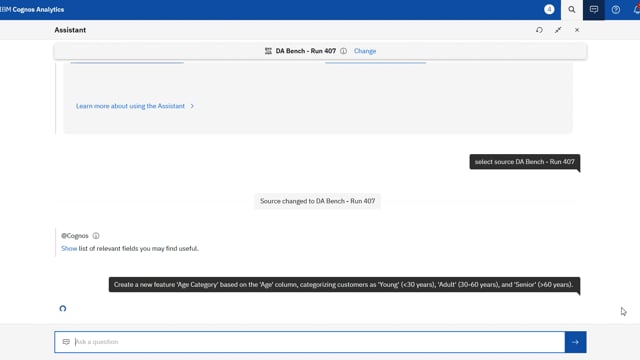Show info for DA Bench - Run 407
Screen dimensions: 640x360
[x=344, y=51]
